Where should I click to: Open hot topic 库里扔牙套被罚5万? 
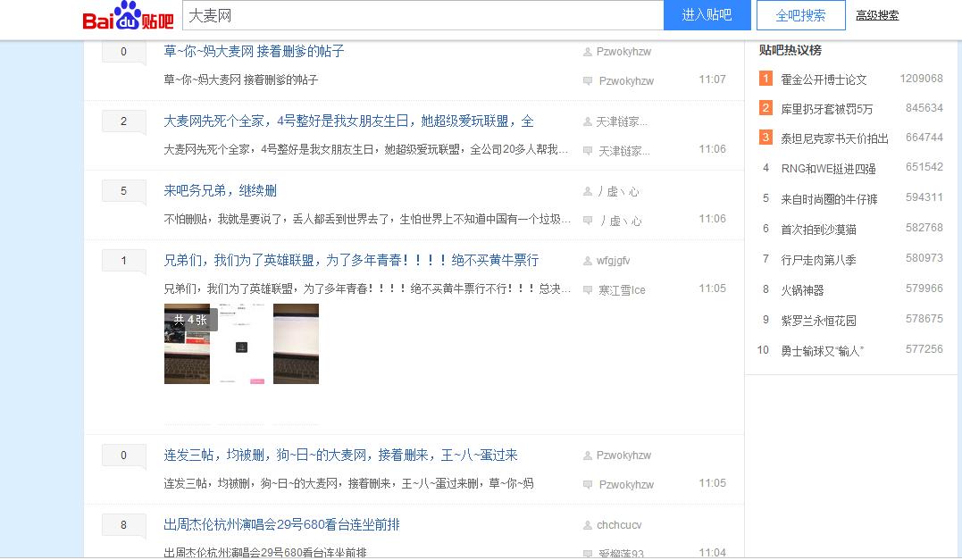(x=826, y=109)
